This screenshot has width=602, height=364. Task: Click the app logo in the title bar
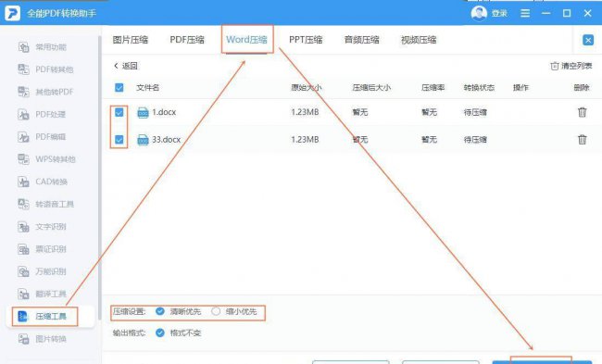pyautogui.click(x=12, y=14)
